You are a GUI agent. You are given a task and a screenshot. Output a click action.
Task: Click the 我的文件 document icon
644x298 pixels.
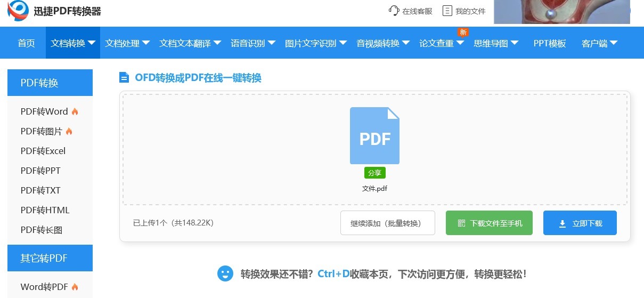click(x=447, y=11)
